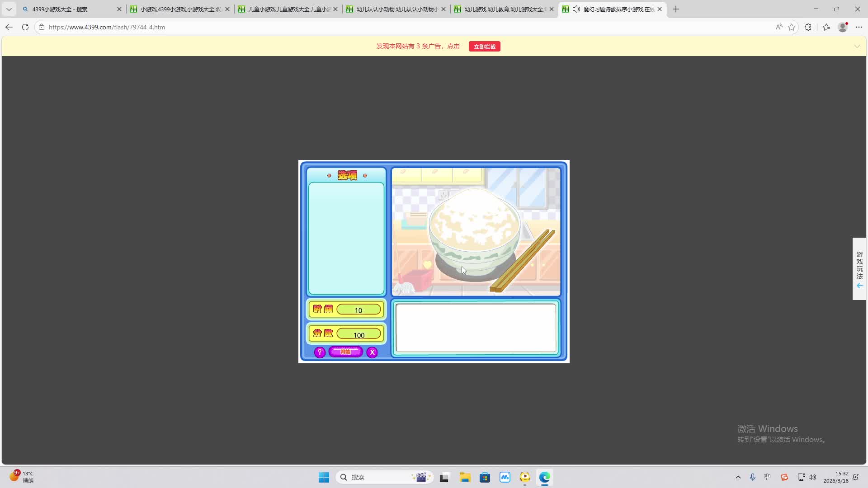Screen dimensions: 868x488
Task: Open Edge settings and more menu
Action: coord(859,27)
